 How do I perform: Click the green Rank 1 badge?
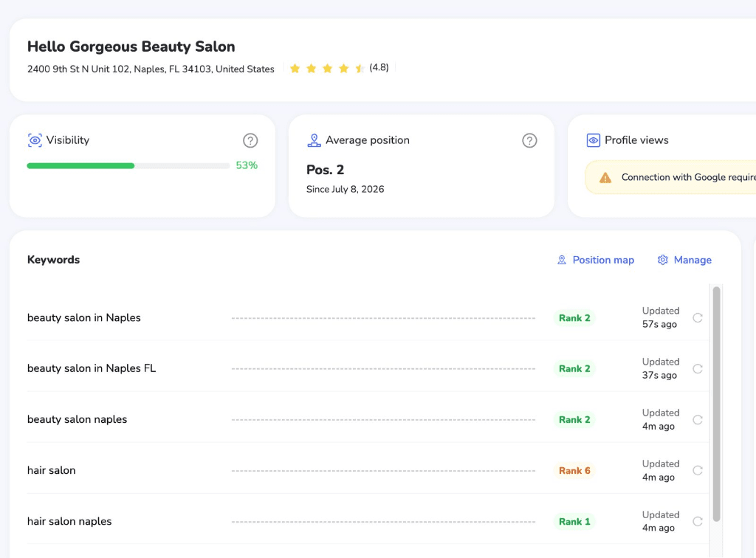574,521
